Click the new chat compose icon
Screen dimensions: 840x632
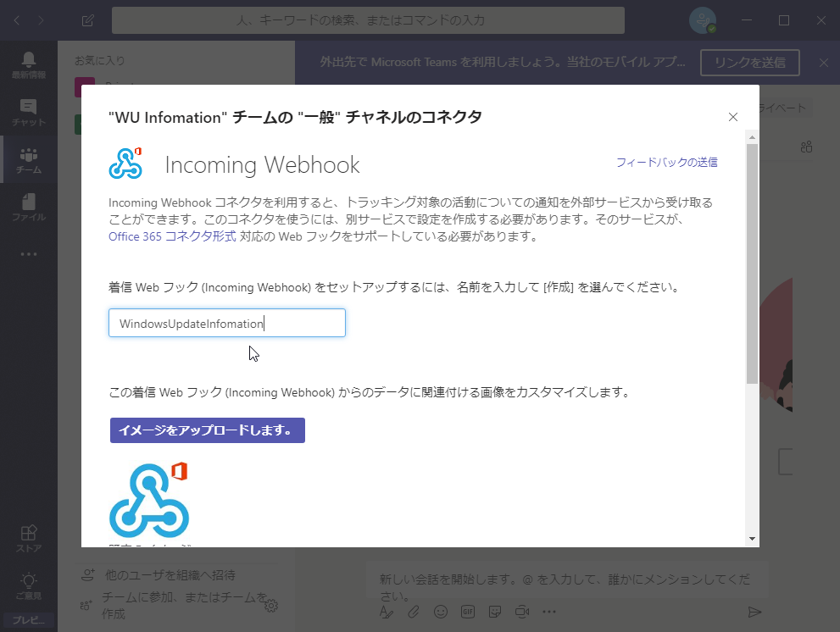[x=88, y=20]
